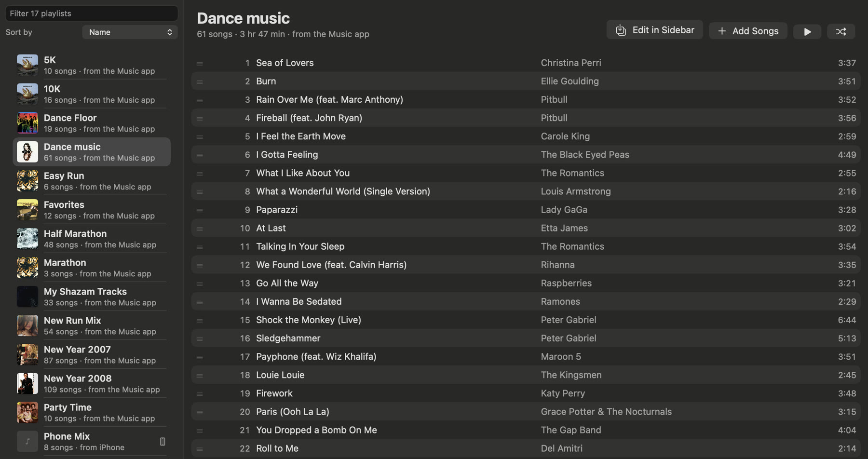Viewport: 868px width, 459px height.
Task: Click the reorder handle beside Burn
Action: click(200, 82)
